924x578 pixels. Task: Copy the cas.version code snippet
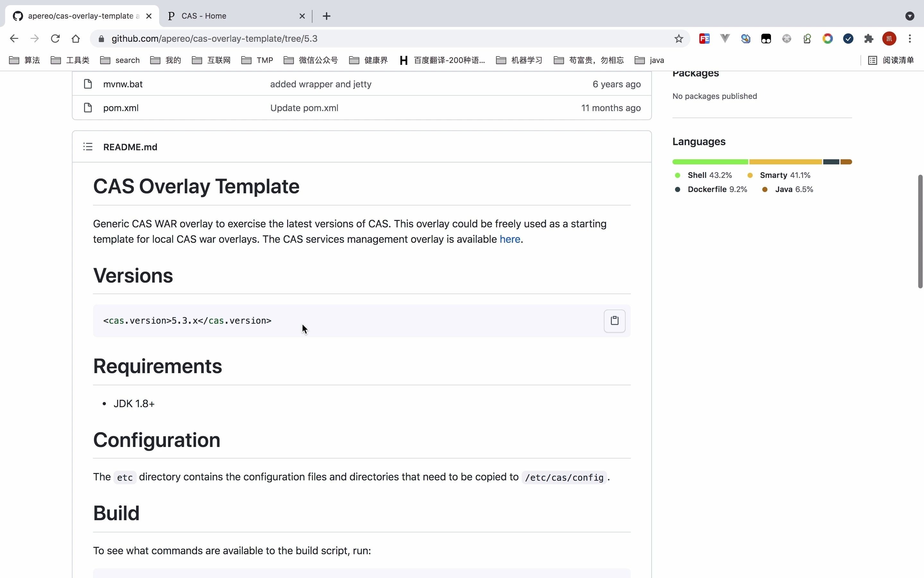614,321
